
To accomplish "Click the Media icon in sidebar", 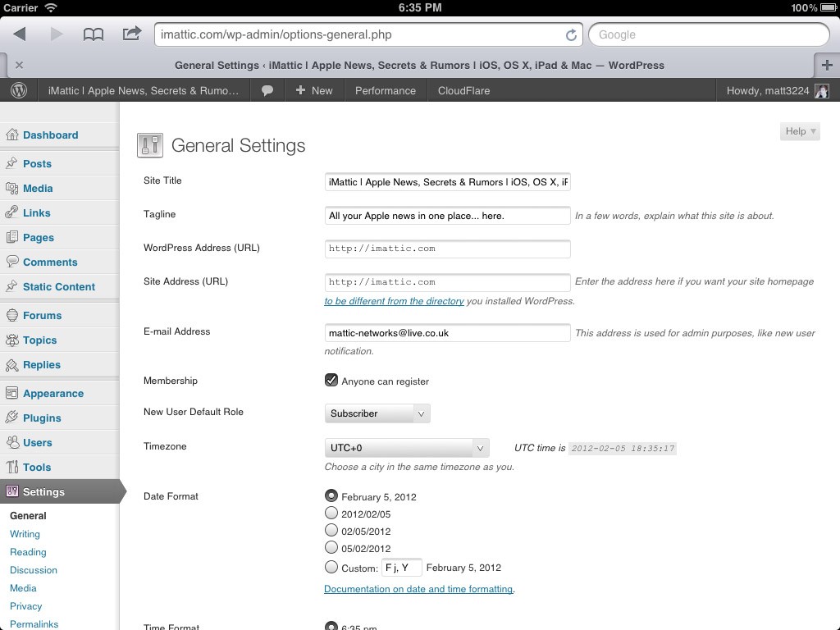I will [11, 188].
